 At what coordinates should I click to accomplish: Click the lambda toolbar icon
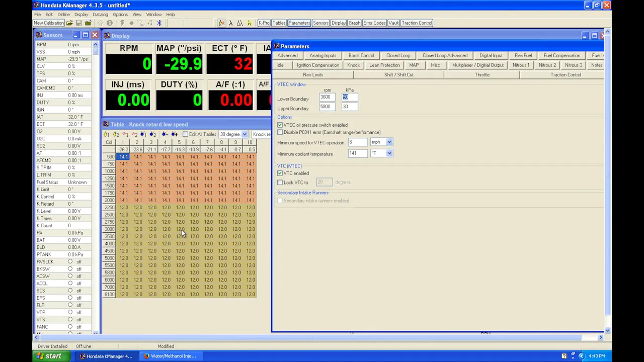(x=231, y=23)
